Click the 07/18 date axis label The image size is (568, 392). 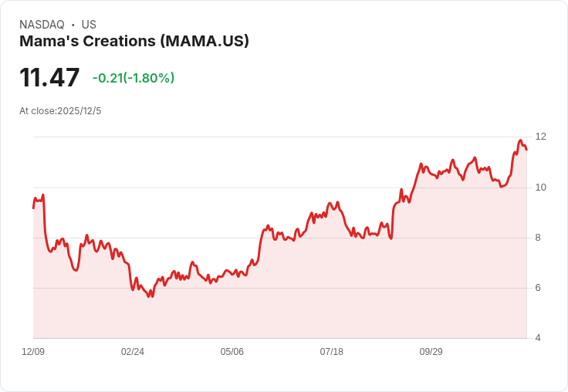(332, 352)
